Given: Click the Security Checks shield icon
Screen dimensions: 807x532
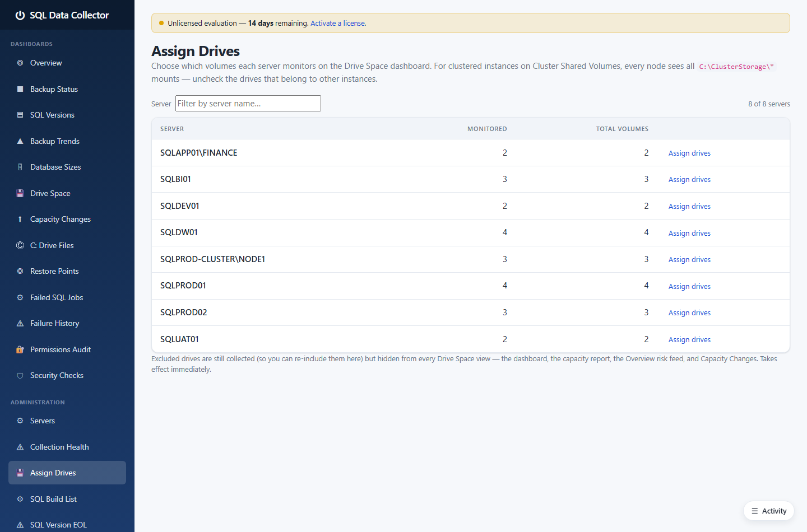Looking at the screenshot, I should [20, 376].
